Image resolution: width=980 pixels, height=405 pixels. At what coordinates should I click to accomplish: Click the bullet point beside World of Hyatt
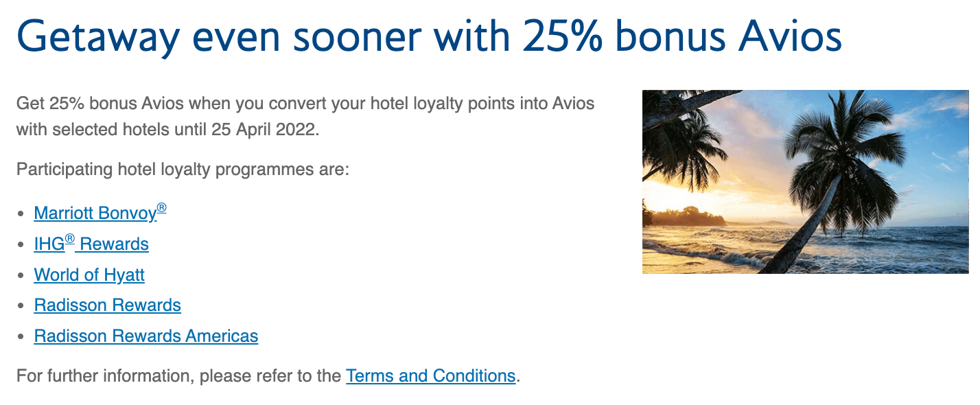click(x=21, y=276)
